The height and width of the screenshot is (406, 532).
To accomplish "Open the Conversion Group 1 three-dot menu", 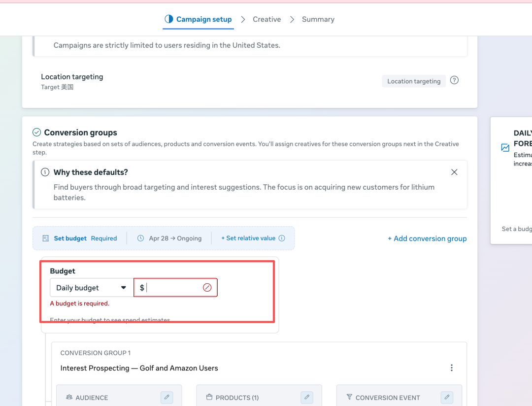I will [x=451, y=368].
